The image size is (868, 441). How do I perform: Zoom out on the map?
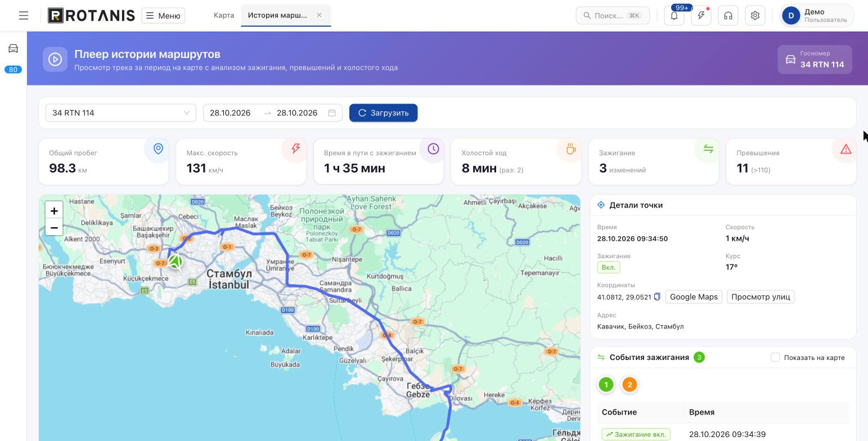pyautogui.click(x=54, y=228)
